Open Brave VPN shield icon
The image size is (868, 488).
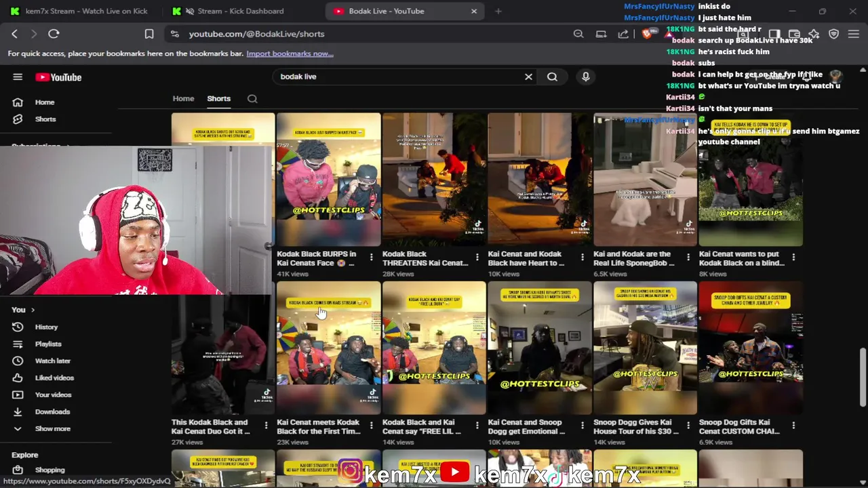tap(834, 34)
